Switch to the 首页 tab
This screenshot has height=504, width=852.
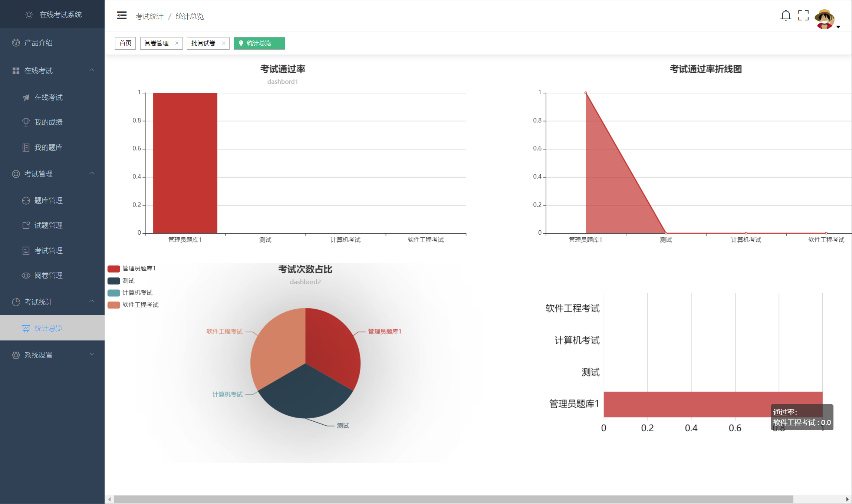tap(125, 43)
